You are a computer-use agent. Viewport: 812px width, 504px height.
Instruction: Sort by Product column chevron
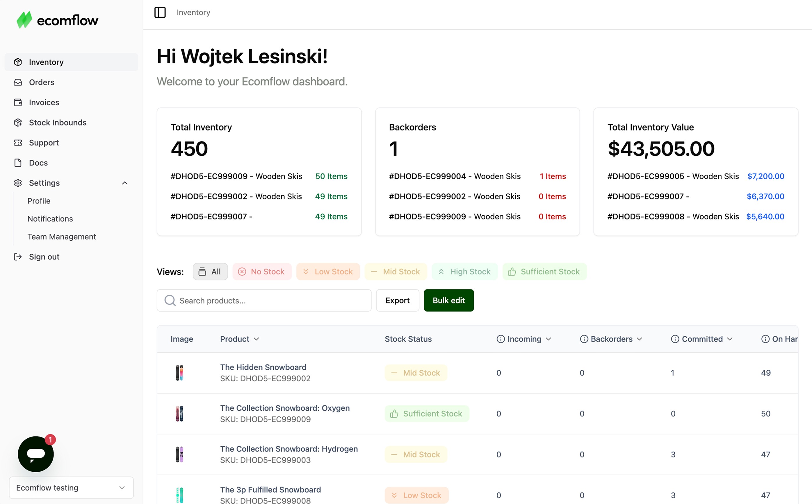pyautogui.click(x=257, y=339)
